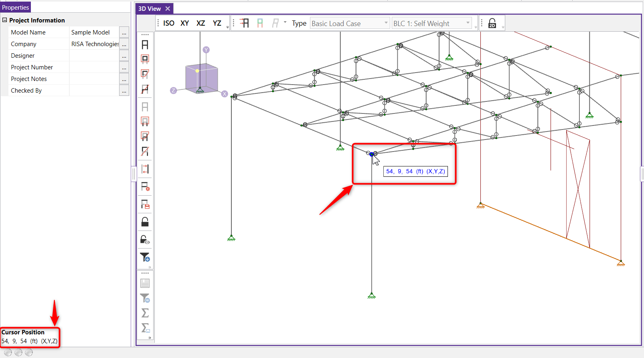This screenshot has height=358, width=644.
Task: Switch to XZ plane view
Action: point(200,23)
